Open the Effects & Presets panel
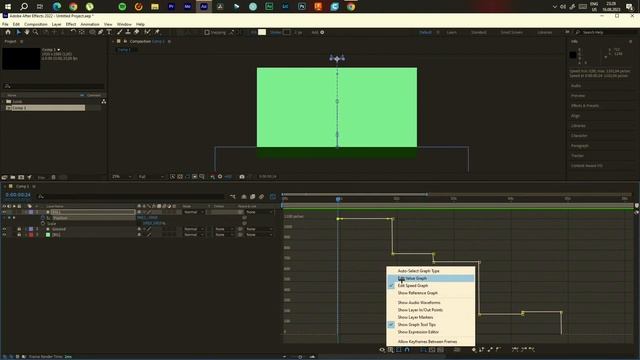The height and width of the screenshot is (360, 640). (x=585, y=106)
